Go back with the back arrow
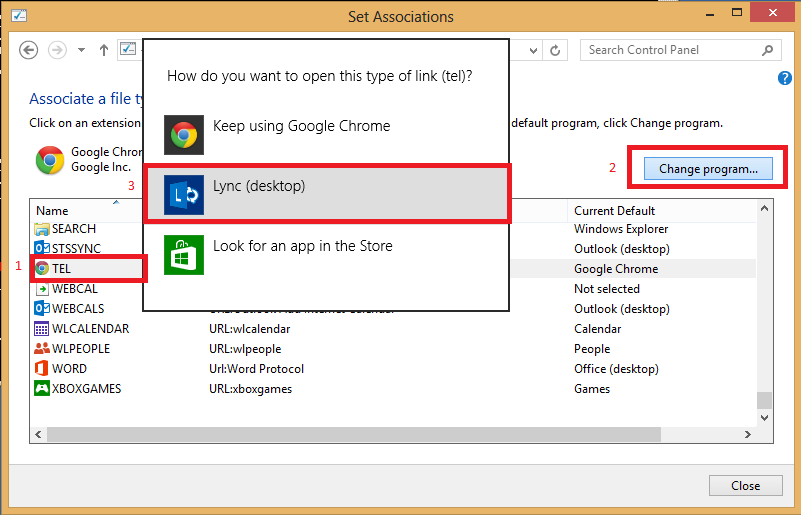Image resolution: width=801 pixels, height=515 pixels. coord(29,50)
